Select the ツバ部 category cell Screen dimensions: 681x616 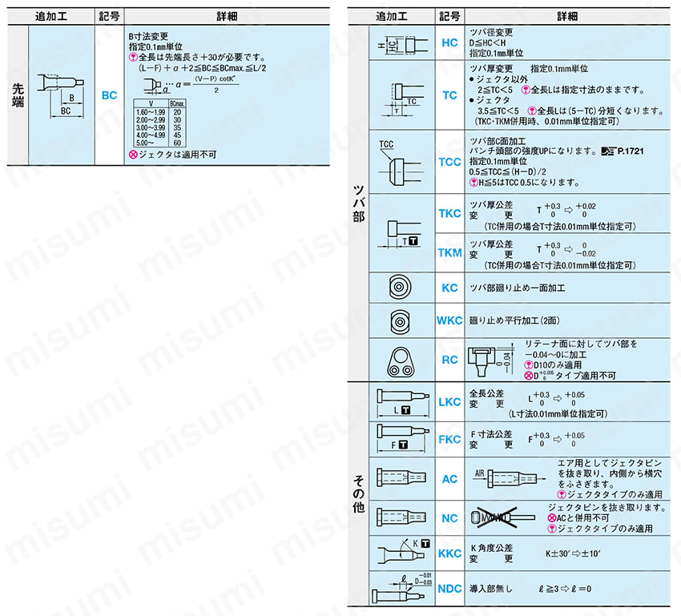pos(358,203)
